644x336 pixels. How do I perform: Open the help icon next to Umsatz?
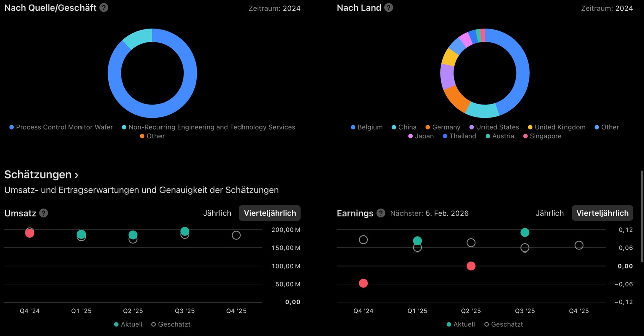pyautogui.click(x=44, y=213)
